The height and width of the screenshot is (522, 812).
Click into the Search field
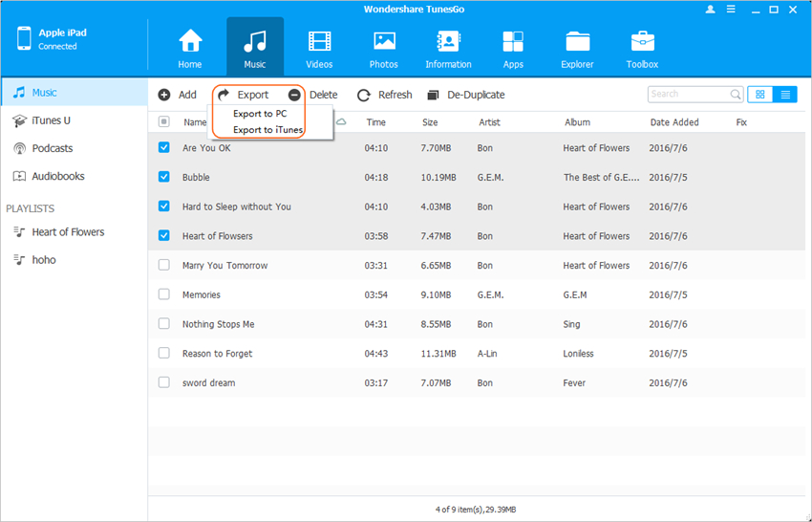tap(688, 95)
